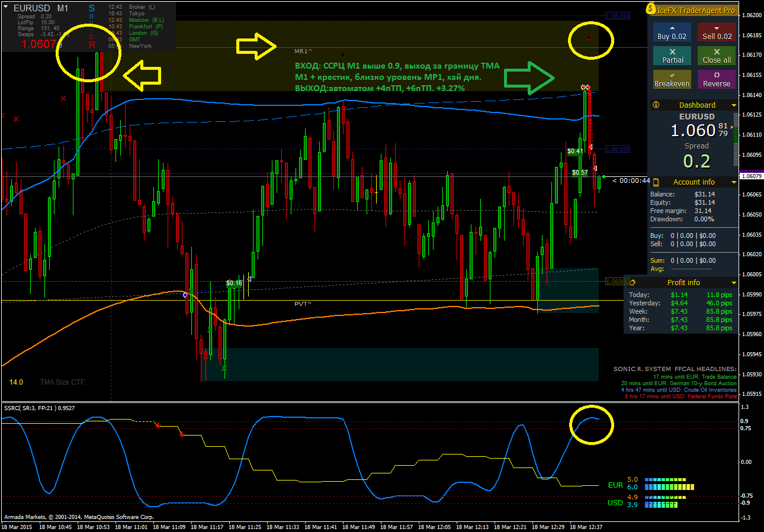Click the Breakeven button

[672, 79]
